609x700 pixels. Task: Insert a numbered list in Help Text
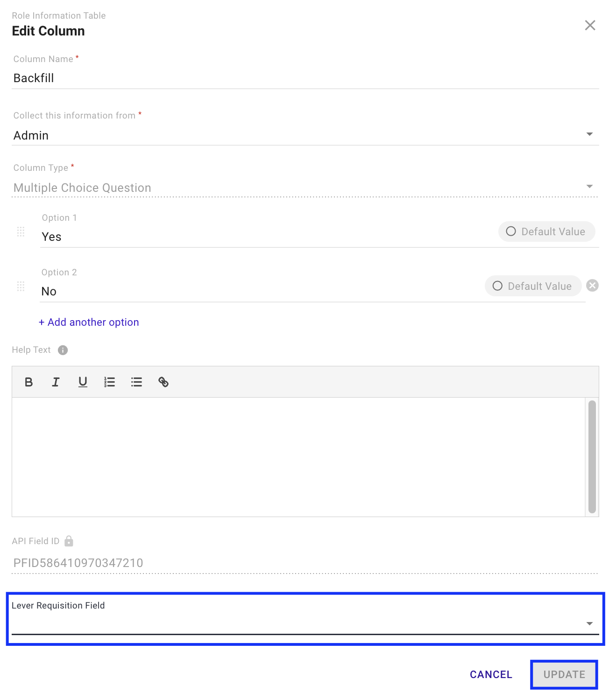[109, 382]
